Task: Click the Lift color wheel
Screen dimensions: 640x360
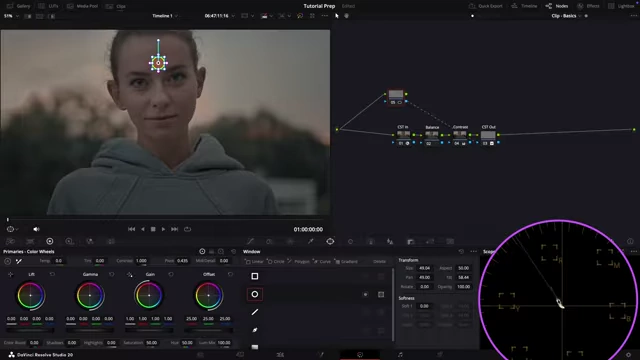Action: click(31, 296)
